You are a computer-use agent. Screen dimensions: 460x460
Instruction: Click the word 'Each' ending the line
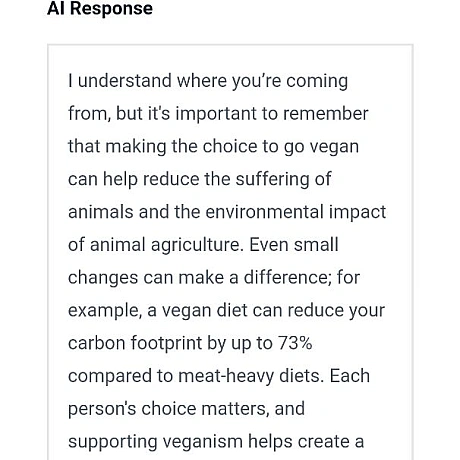(350, 376)
